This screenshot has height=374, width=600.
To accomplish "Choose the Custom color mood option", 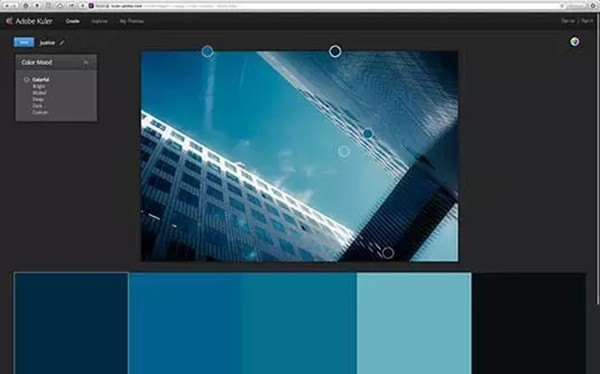I will 40,112.
